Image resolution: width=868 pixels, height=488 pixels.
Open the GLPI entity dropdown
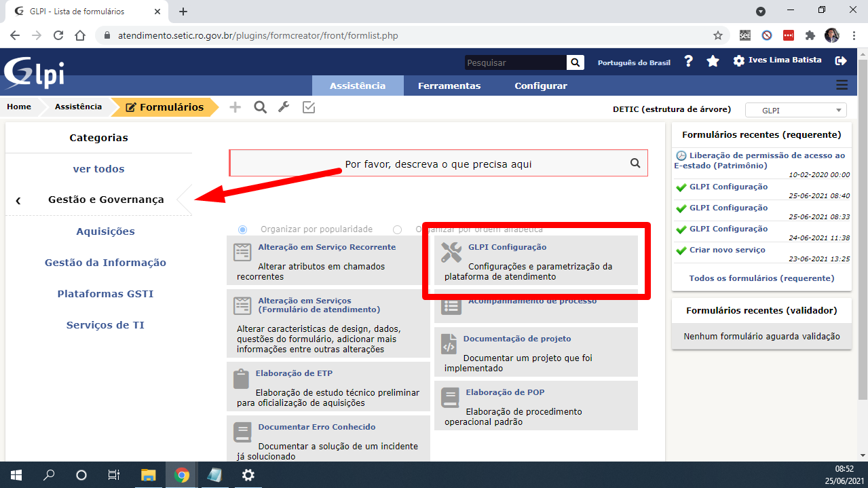pyautogui.click(x=796, y=110)
